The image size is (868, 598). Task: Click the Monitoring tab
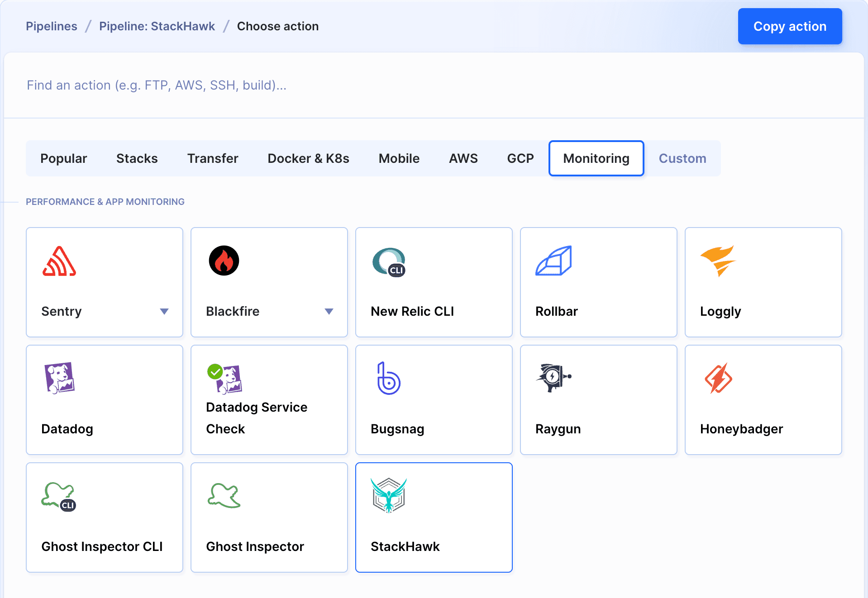tap(596, 158)
